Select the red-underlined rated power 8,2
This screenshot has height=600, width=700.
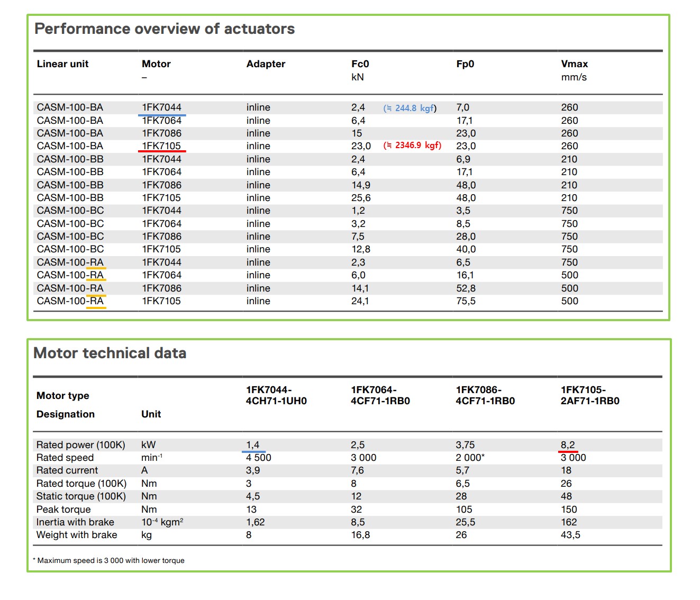568,445
